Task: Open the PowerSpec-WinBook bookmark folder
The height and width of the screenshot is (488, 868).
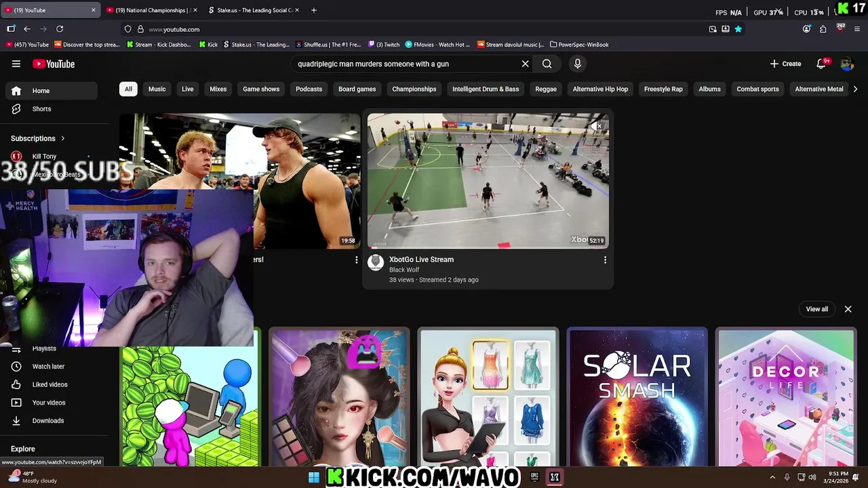Action: [579, 45]
